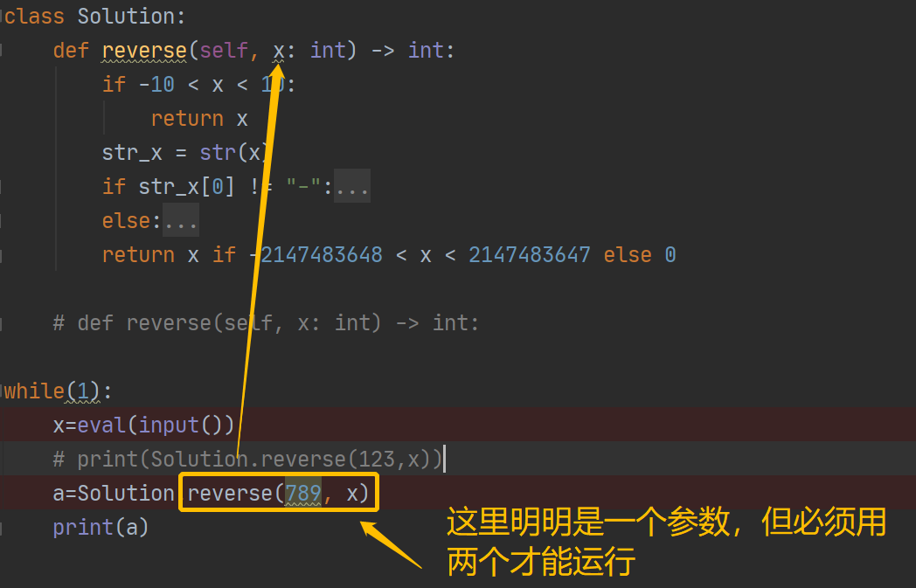Viewport: 916px width, 588px height.
Task: Click 'print(a)' statement at the bottom
Action: coord(101,527)
